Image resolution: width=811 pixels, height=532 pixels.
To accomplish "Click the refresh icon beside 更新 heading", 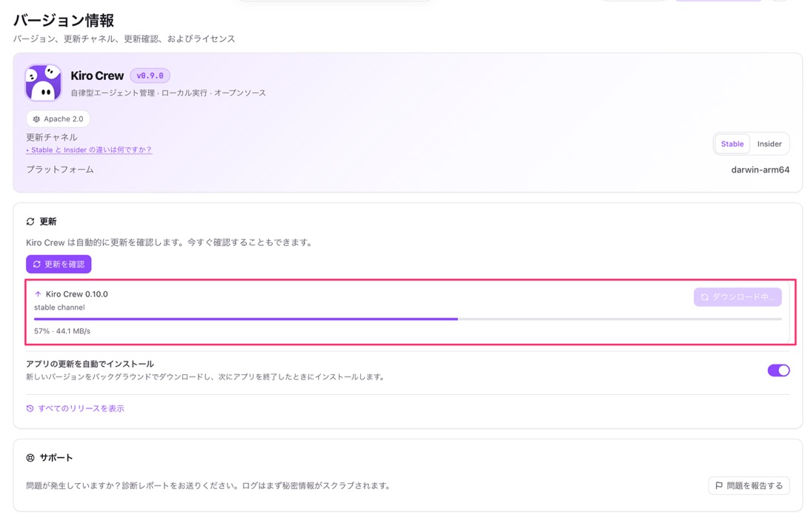I will click(30, 222).
